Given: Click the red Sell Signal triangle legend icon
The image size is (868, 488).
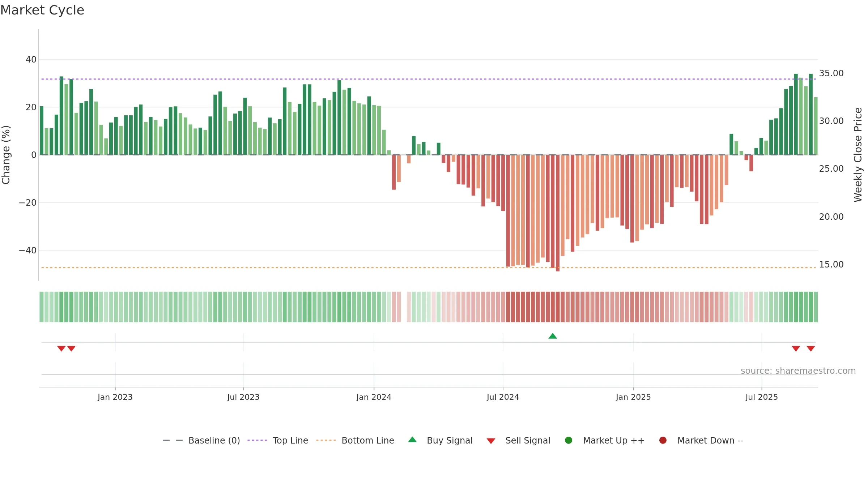Looking at the screenshot, I should click(491, 441).
